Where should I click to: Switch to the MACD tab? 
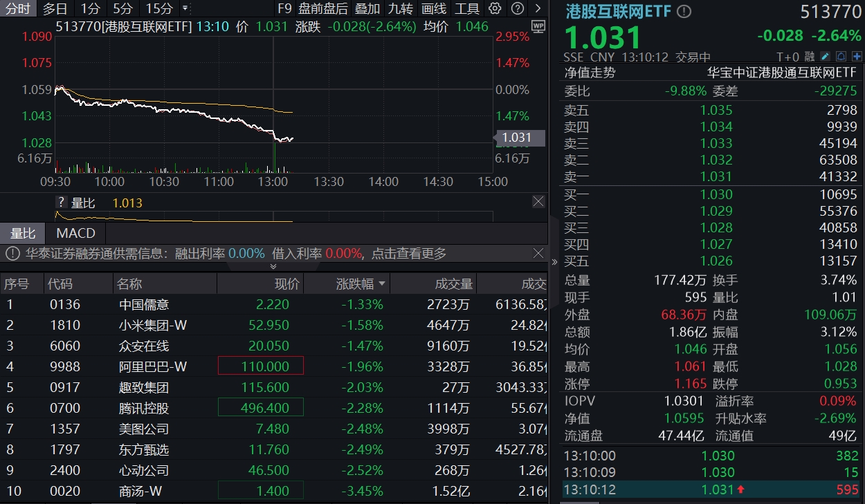(75, 233)
